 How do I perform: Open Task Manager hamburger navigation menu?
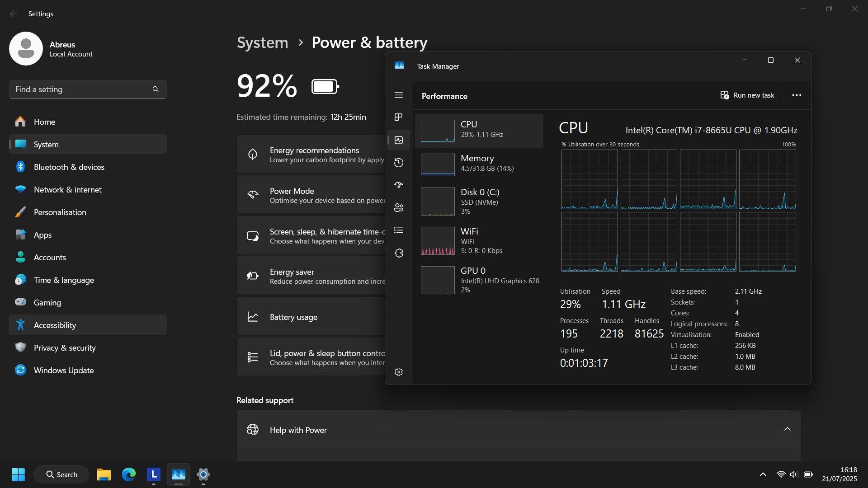(x=398, y=95)
